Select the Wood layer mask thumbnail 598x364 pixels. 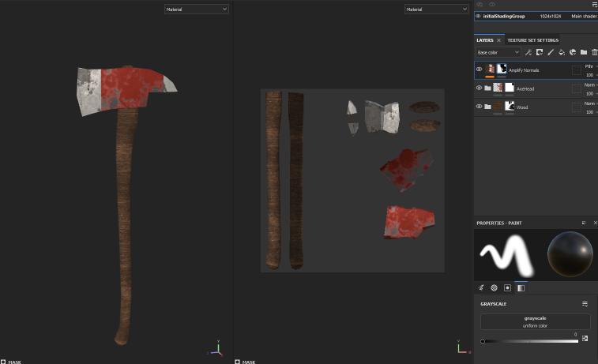(510, 107)
